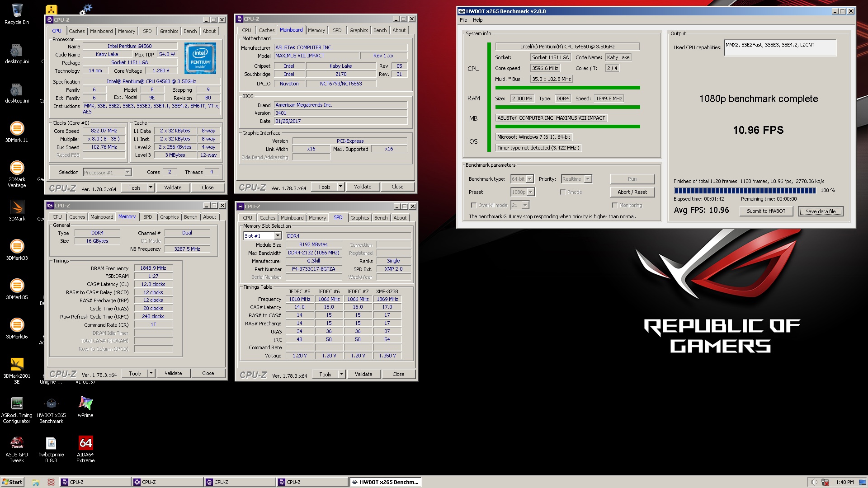868x488 pixels.
Task: Open hwbotprime 0.8.3 desktop file
Action: (51, 449)
